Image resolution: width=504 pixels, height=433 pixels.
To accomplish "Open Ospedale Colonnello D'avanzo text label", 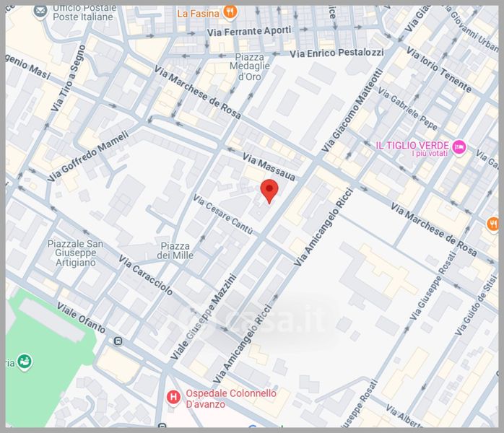I will 227,398.
